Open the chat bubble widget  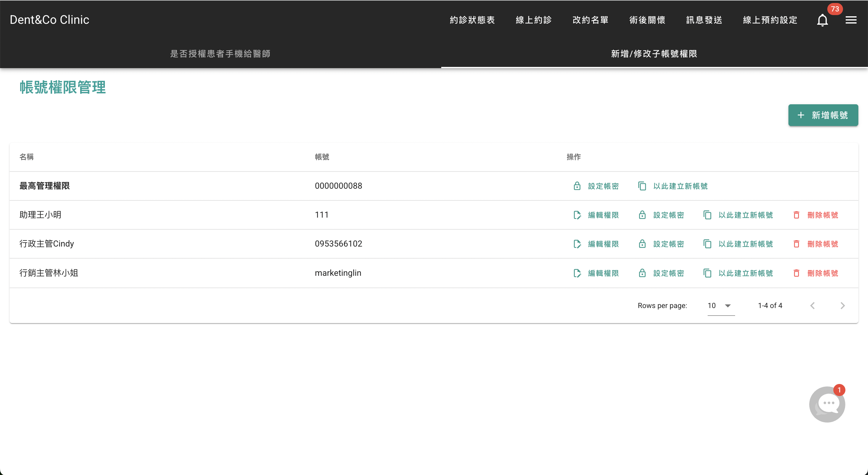[827, 404]
